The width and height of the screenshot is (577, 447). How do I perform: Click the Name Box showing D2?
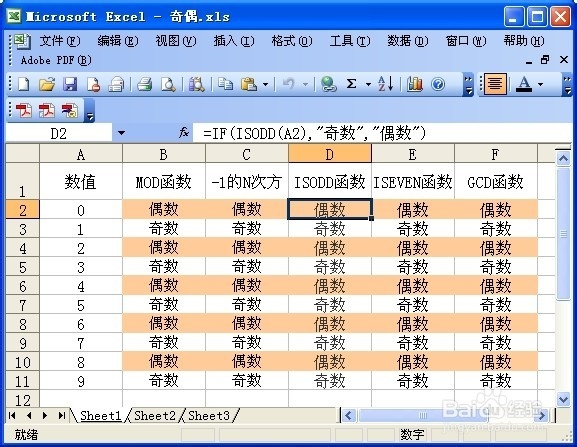pos(59,133)
